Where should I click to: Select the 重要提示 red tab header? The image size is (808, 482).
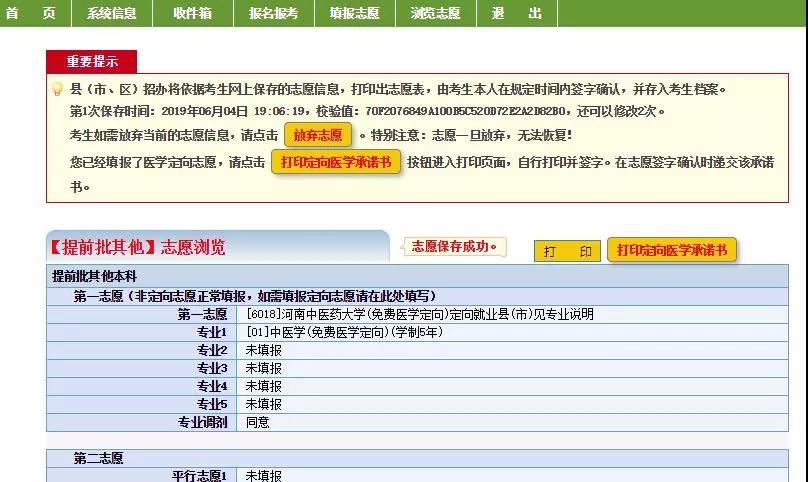92,61
